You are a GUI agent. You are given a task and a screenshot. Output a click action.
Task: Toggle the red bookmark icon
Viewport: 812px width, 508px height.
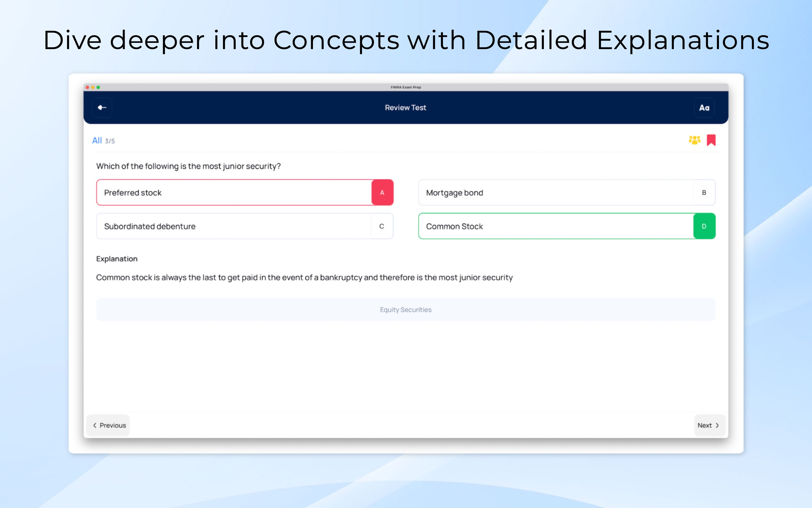coord(711,140)
